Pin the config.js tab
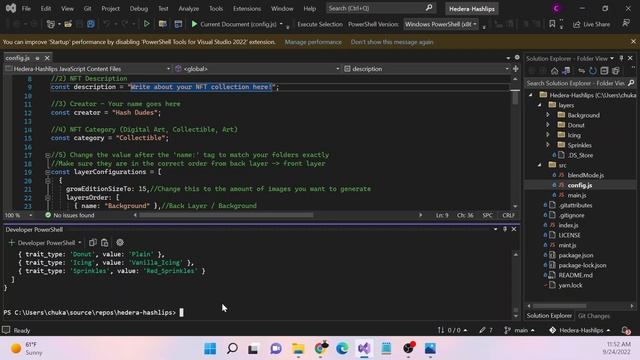The height and width of the screenshot is (360, 640). (37, 58)
